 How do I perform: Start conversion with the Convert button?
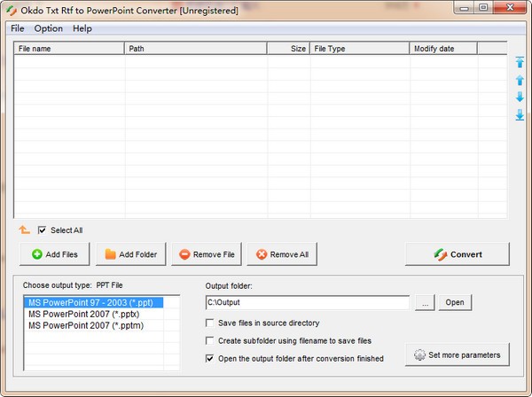pos(458,254)
